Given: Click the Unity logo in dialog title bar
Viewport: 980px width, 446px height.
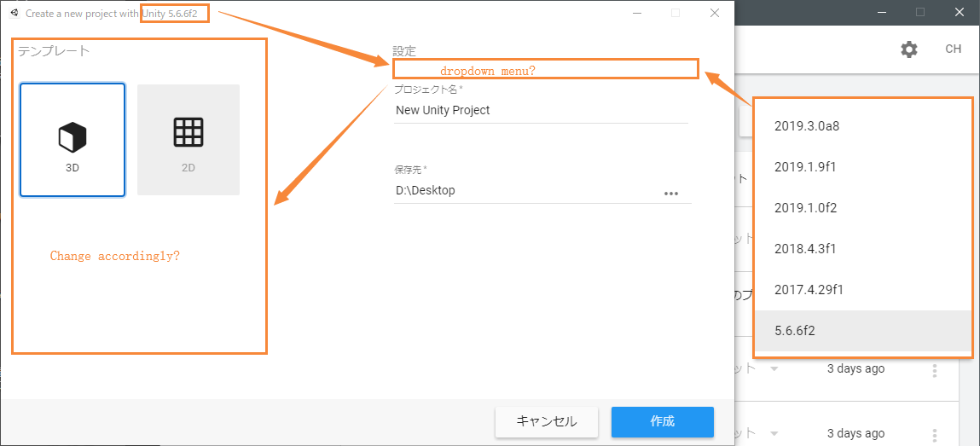Looking at the screenshot, I should pos(15,13).
